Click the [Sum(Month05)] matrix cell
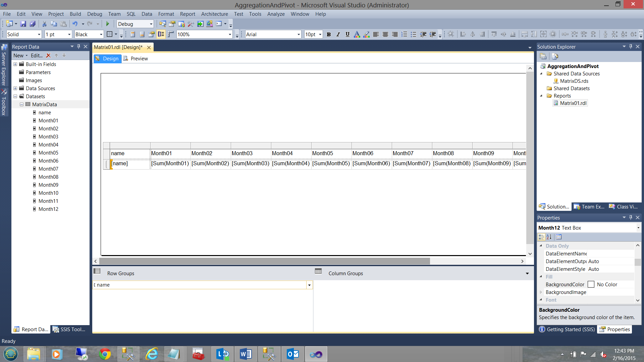The image size is (644, 362). (331, 164)
